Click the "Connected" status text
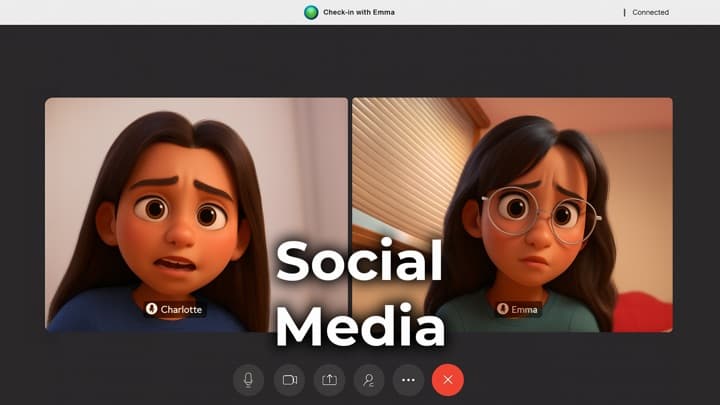 (x=650, y=12)
